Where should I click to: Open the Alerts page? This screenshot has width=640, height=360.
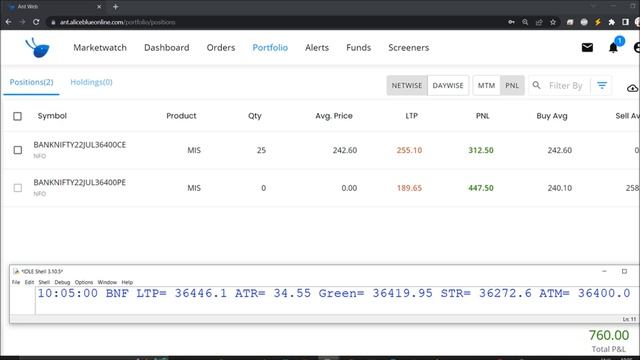[317, 48]
